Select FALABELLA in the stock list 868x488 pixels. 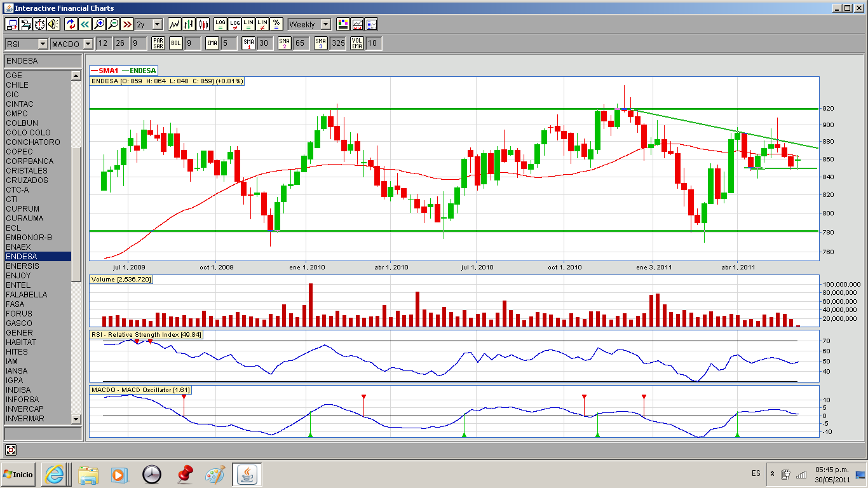tap(38, 294)
